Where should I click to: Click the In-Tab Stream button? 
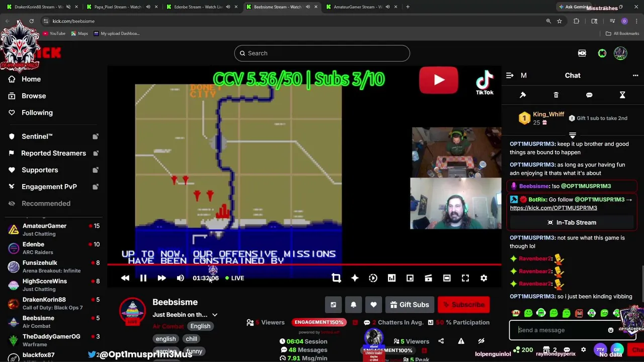(571, 222)
